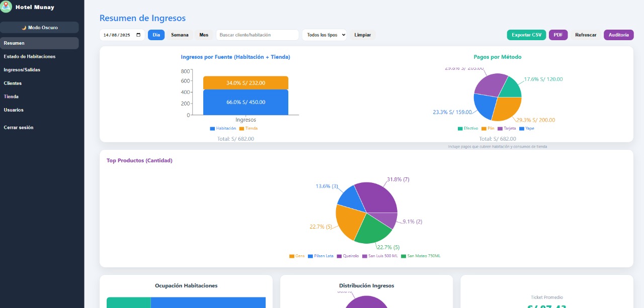
Task: Open the date picker calendar icon
Action: pos(139,35)
